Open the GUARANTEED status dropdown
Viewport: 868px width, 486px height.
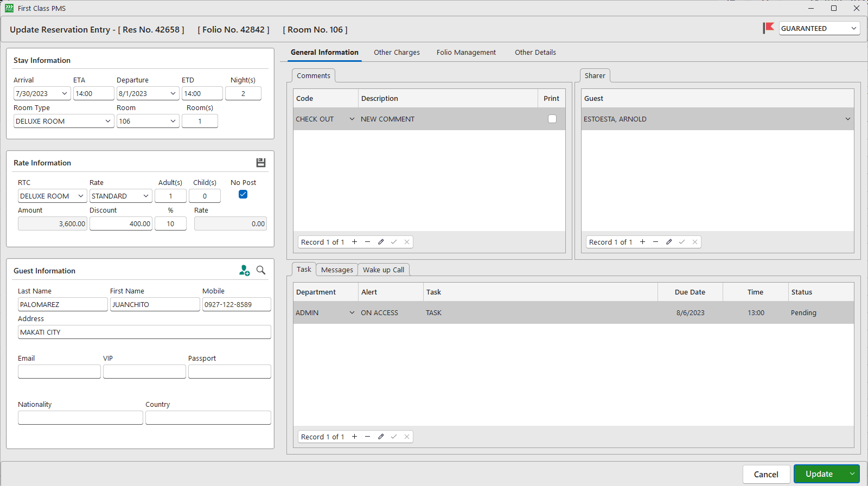(853, 28)
